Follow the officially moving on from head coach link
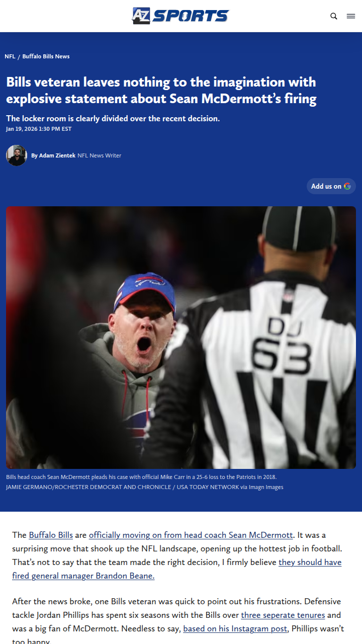The width and height of the screenshot is (362, 644). click(191, 535)
